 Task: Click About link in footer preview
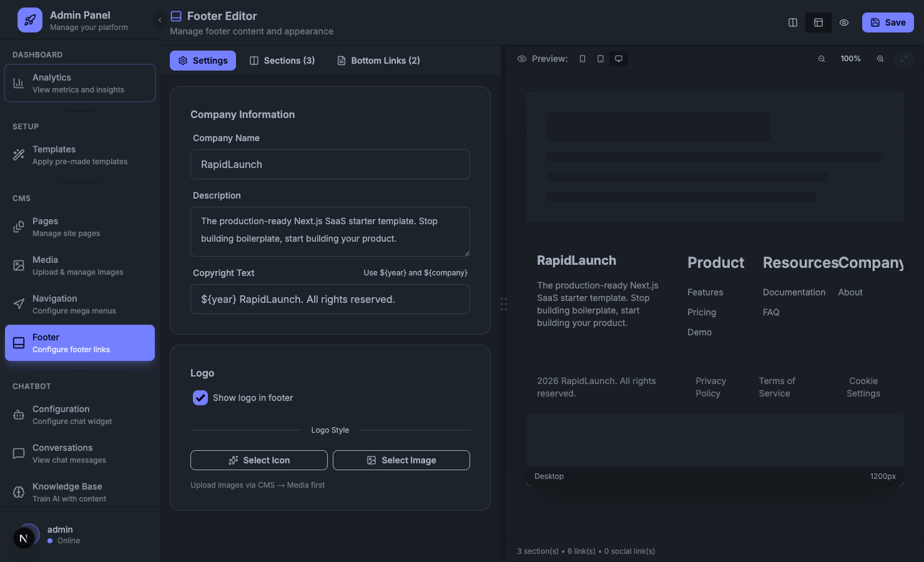(x=850, y=292)
